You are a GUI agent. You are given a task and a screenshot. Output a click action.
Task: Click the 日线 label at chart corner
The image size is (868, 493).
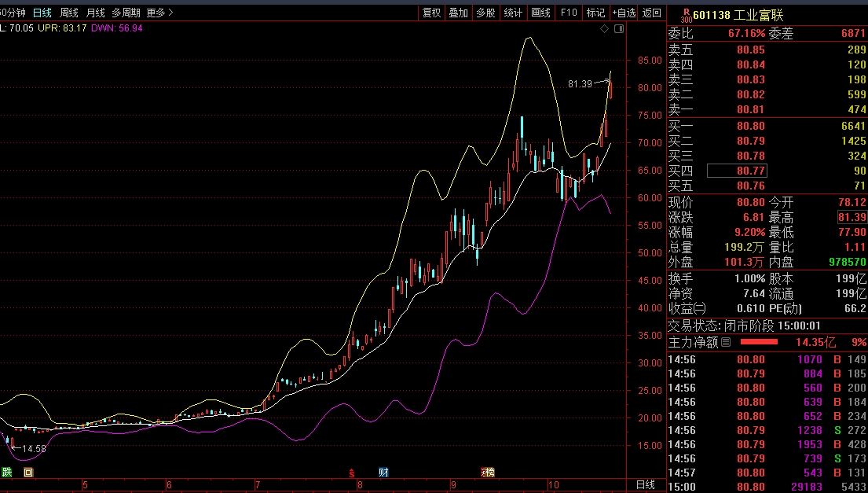[646, 484]
